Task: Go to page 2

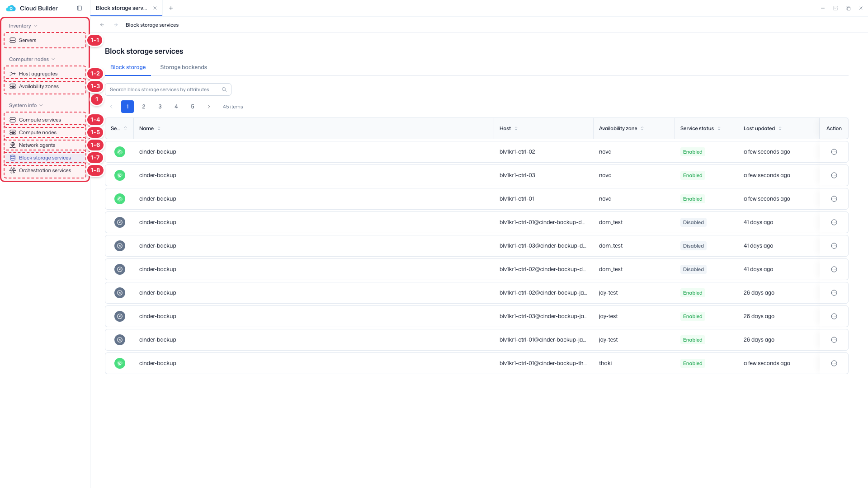Action: (144, 107)
